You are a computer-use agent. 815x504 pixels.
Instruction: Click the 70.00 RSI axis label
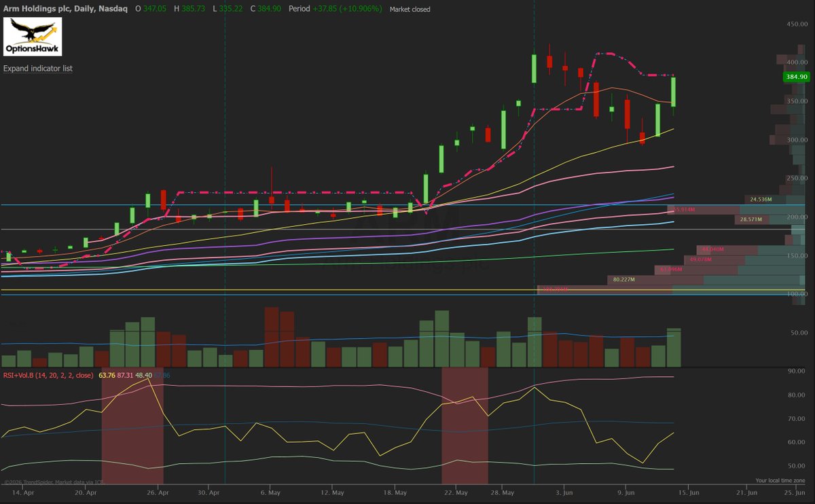[797, 418]
